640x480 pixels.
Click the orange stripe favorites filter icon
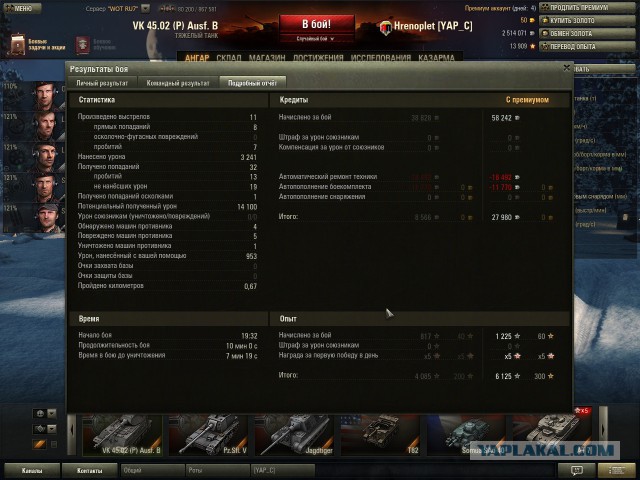coord(40,444)
